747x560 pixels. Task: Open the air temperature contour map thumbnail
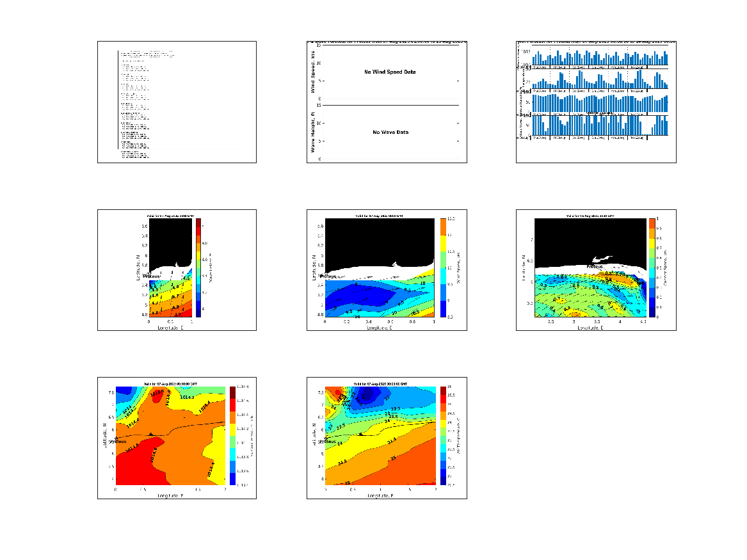tap(387, 438)
